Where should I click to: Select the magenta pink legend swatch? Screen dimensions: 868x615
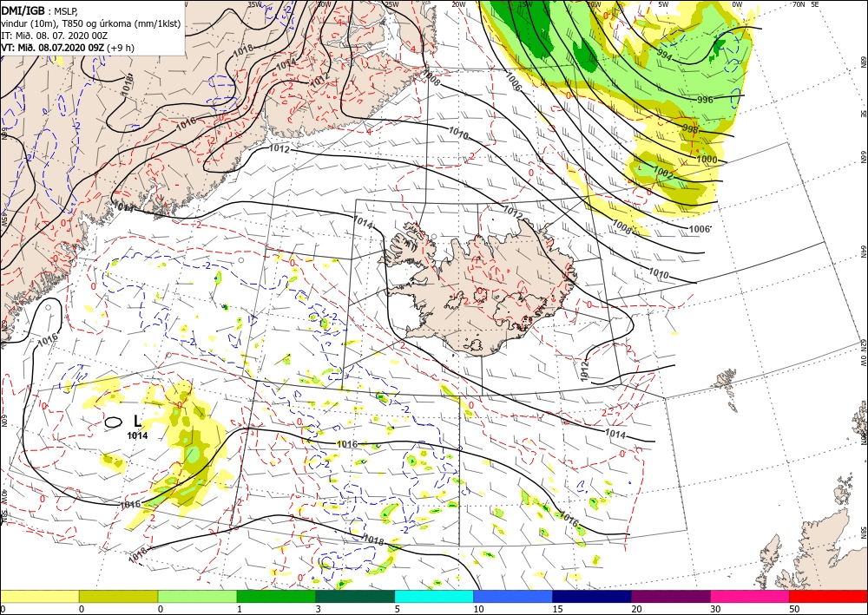(x=750, y=596)
